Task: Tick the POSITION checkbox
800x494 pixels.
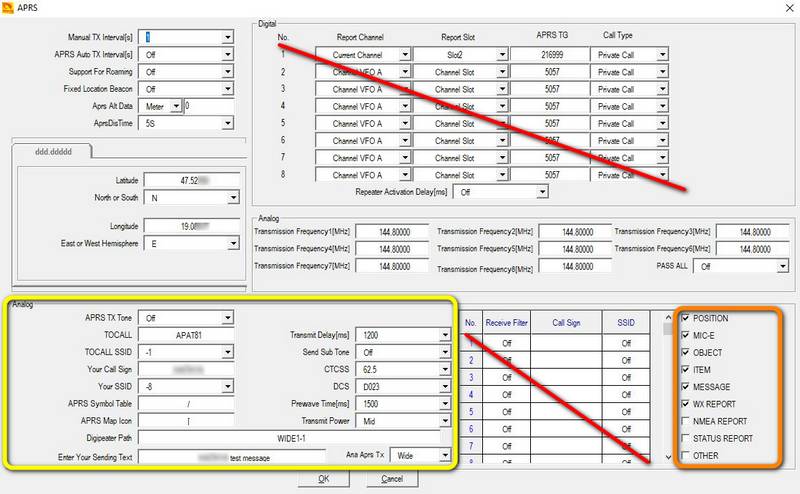Action: 685,318
